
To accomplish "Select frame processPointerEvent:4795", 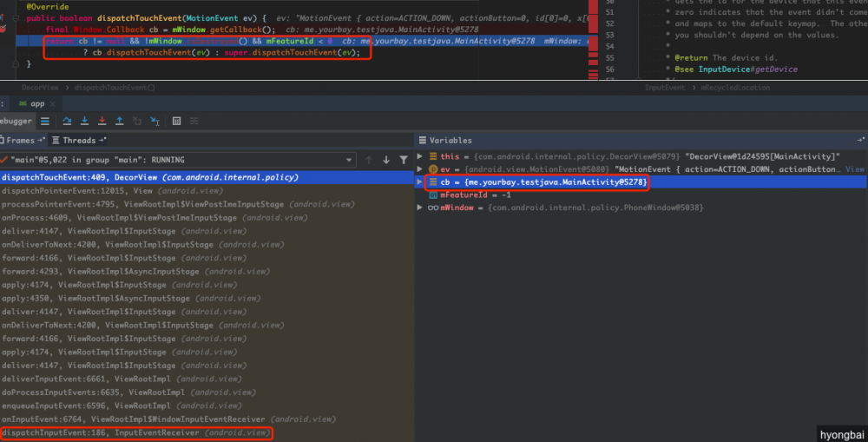I will (x=207, y=204).
